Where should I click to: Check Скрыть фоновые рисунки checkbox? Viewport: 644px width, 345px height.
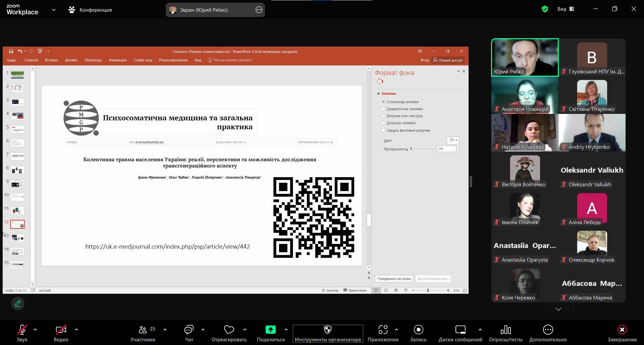point(383,130)
